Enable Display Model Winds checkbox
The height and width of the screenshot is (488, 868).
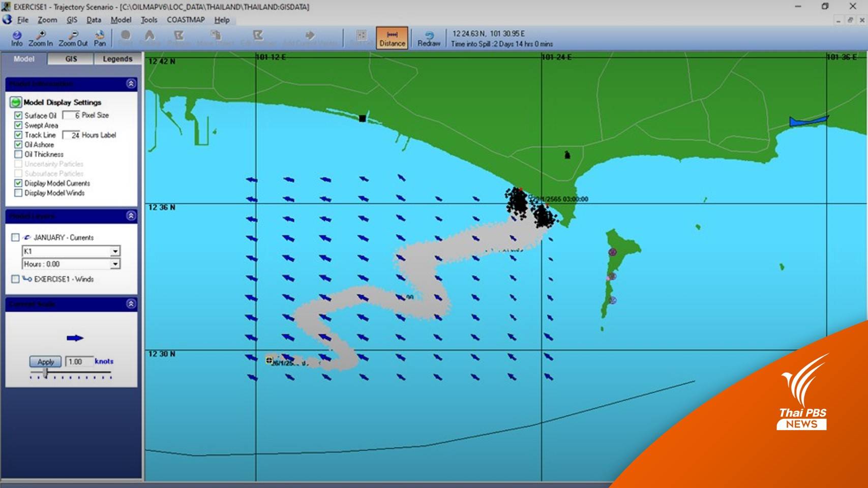click(18, 193)
